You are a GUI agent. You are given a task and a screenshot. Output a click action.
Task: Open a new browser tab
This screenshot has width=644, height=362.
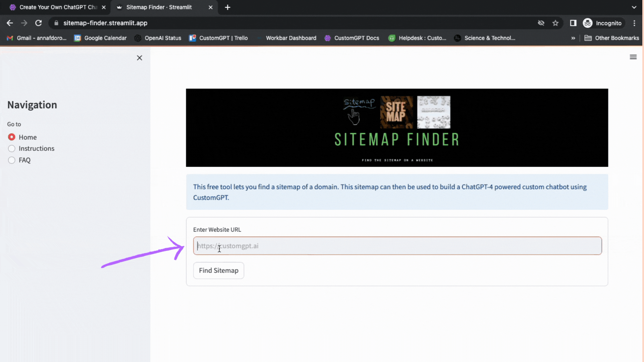(x=228, y=7)
